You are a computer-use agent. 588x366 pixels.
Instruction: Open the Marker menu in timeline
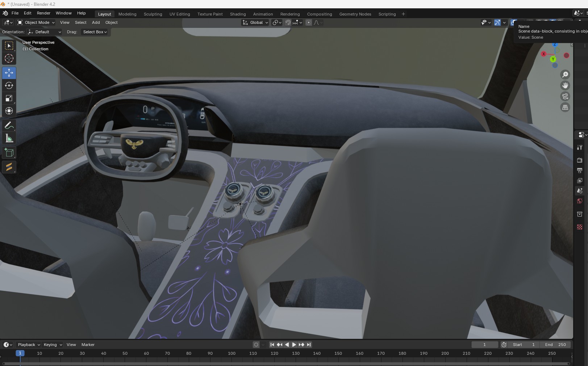[x=88, y=345]
